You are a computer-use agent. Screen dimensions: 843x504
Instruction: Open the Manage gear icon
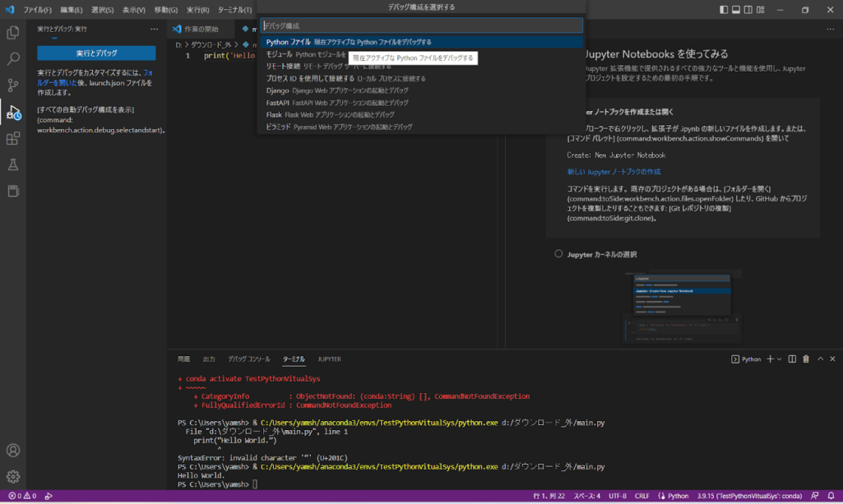pyautogui.click(x=13, y=477)
